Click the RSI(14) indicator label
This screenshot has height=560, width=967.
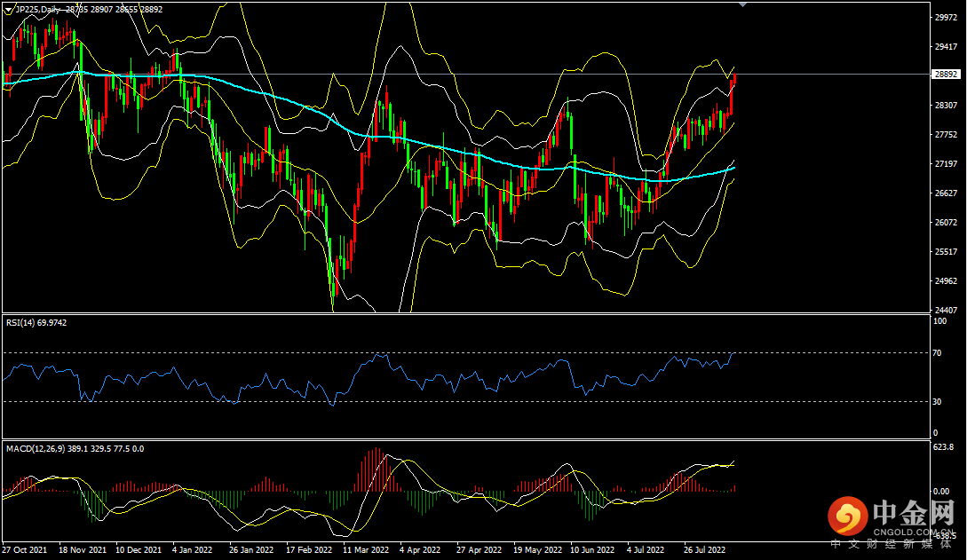tap(21, 322)
